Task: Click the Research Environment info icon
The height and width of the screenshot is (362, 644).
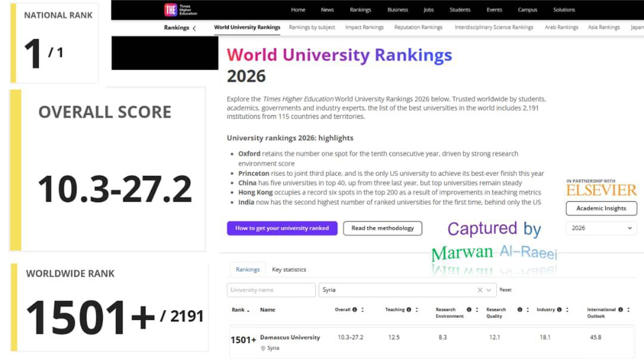Action: (469, 310)
